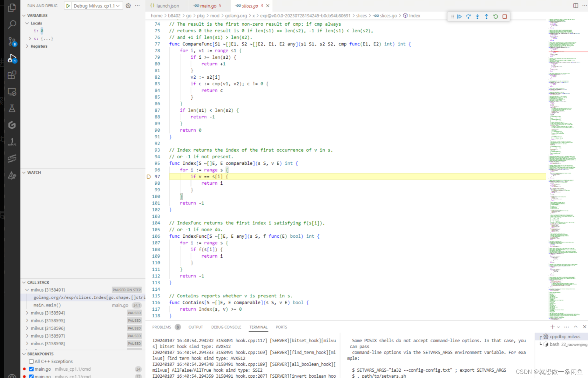
Task: Disable the main.go line 37 breakpoint checkbox
Action: (x=31, y=376)
